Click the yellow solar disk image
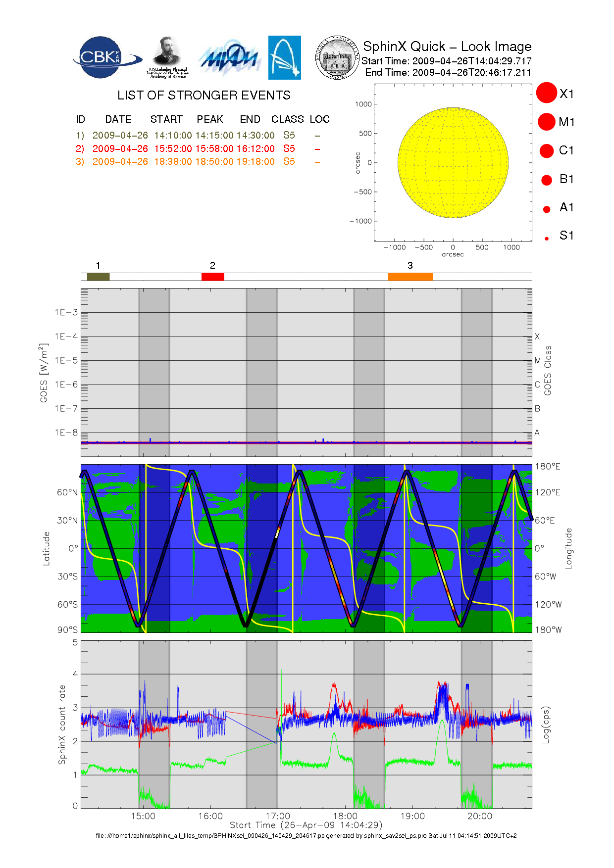This screenshot has width=614, height=868. click(x=453, y=162)
